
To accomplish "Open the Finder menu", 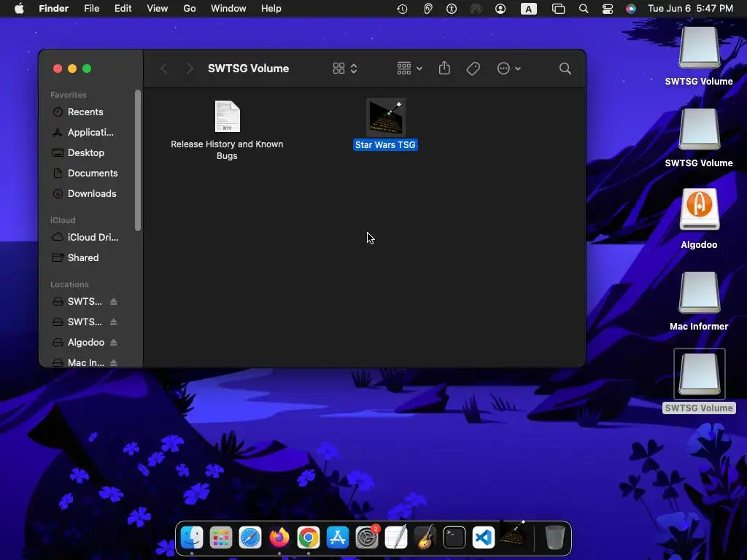I will [x=53, y=9].
